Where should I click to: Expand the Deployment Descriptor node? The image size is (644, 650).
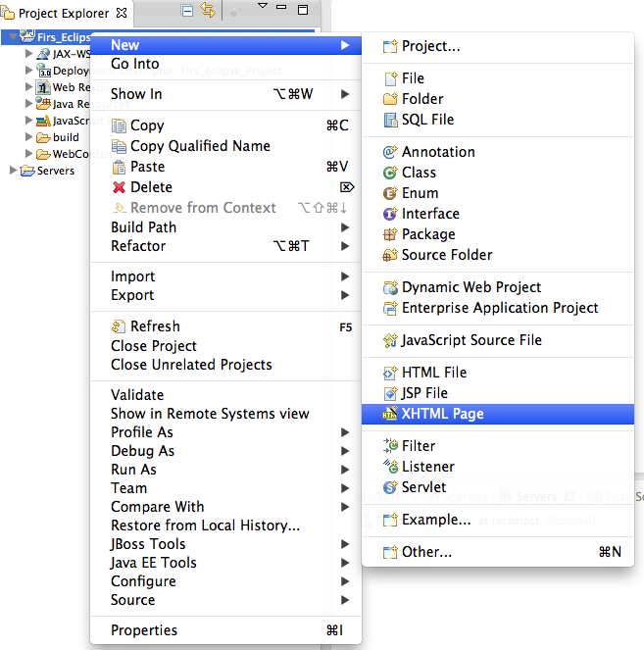[x=28, y=70]
